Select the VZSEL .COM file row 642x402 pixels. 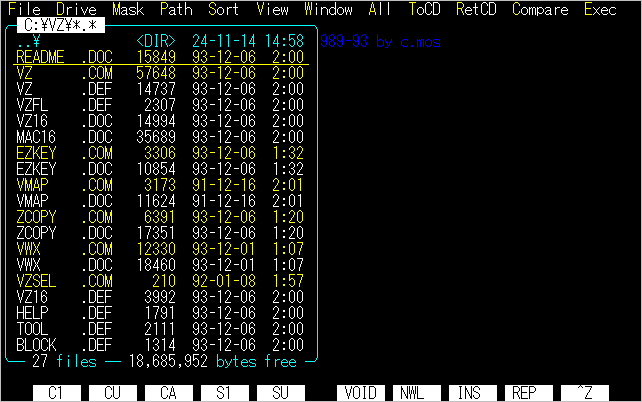pyautogui.click(x=160, y=281)
